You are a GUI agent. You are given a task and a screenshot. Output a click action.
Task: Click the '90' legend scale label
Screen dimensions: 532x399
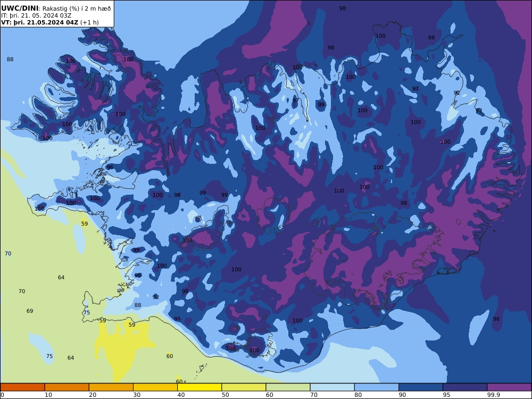402,395
